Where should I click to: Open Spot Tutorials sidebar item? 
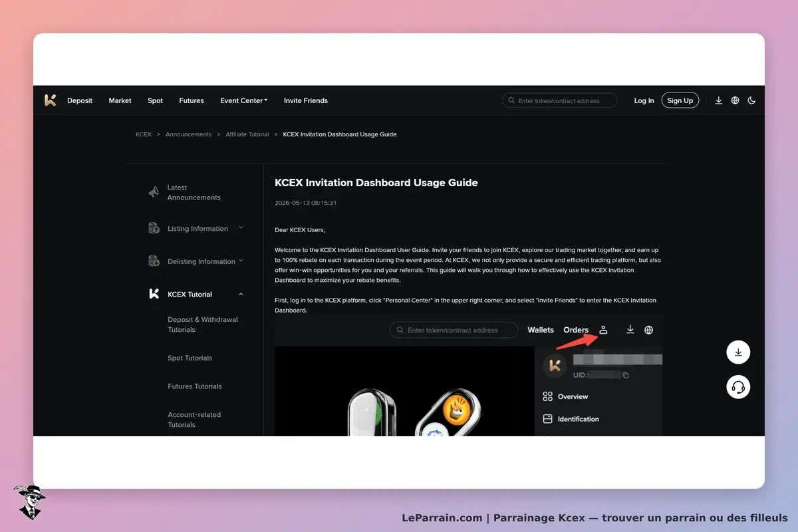click(190, 358)
